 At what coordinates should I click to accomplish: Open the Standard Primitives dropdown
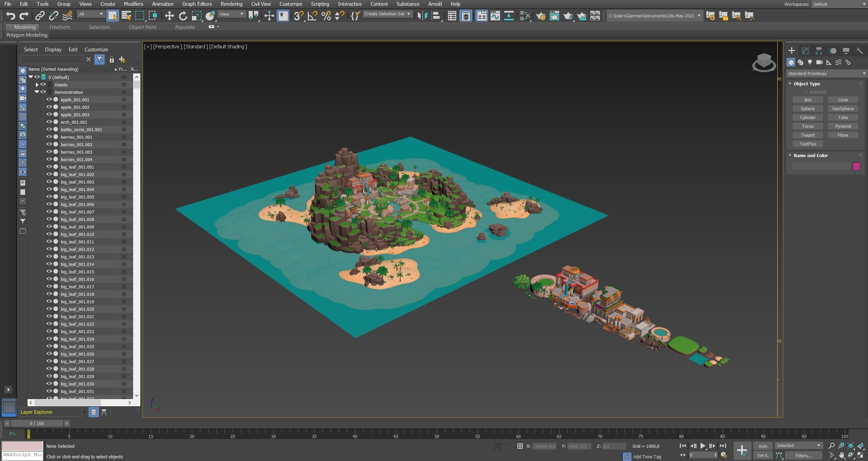[x=826, y=73]
